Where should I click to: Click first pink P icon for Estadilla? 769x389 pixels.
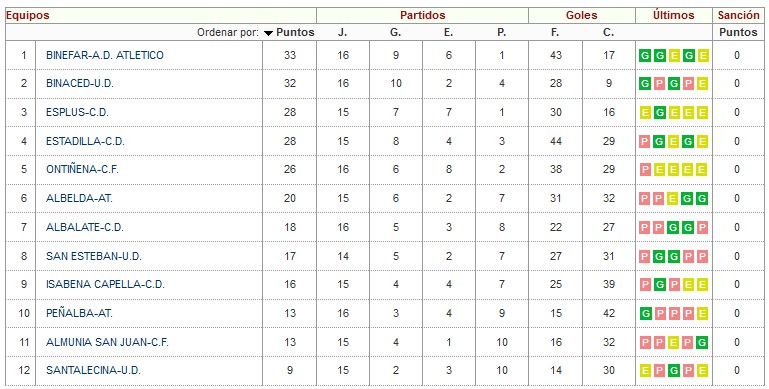click(645, 142)
